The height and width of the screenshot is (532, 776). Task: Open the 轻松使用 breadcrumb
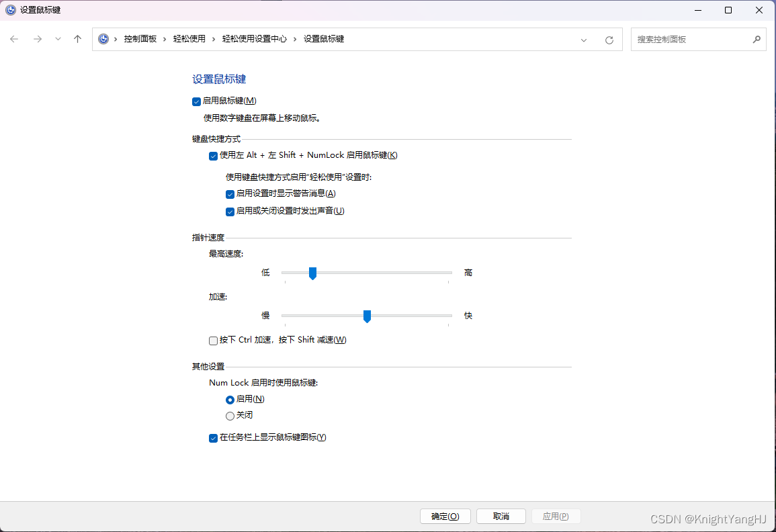click(x=189, y=38)
